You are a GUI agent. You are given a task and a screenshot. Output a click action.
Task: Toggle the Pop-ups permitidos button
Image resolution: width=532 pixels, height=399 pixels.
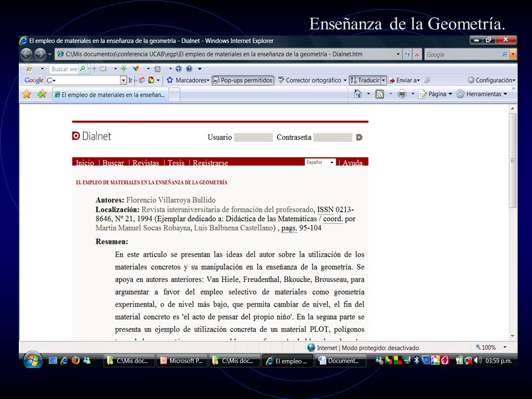(x=243, y=80)
